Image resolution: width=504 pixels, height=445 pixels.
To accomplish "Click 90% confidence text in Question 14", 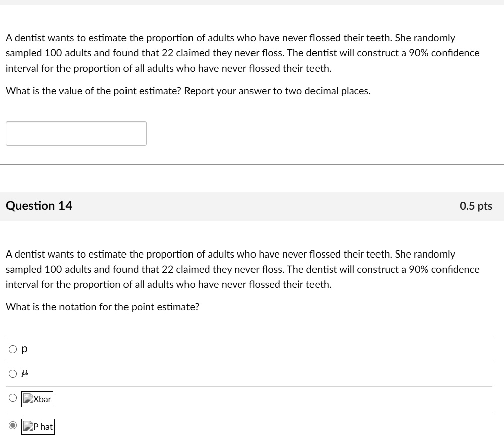I will pyautogui.click(x=444, y=269).
